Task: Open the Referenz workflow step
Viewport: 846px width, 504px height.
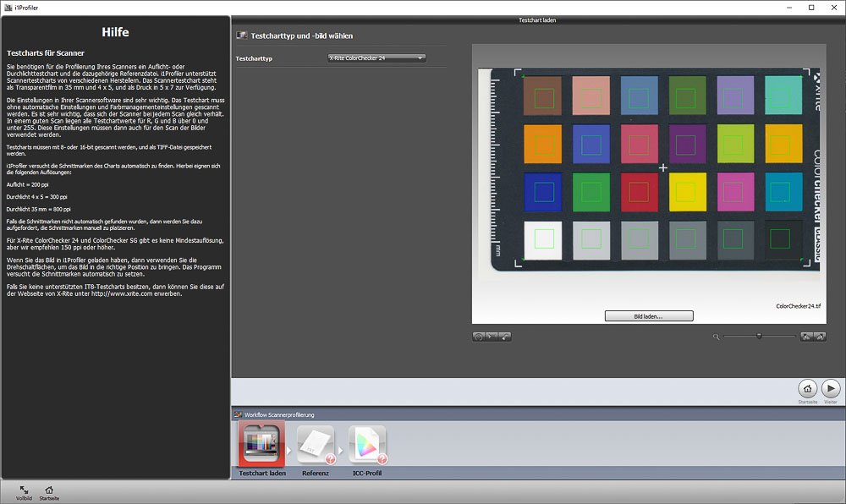Action: click(316, 445)
